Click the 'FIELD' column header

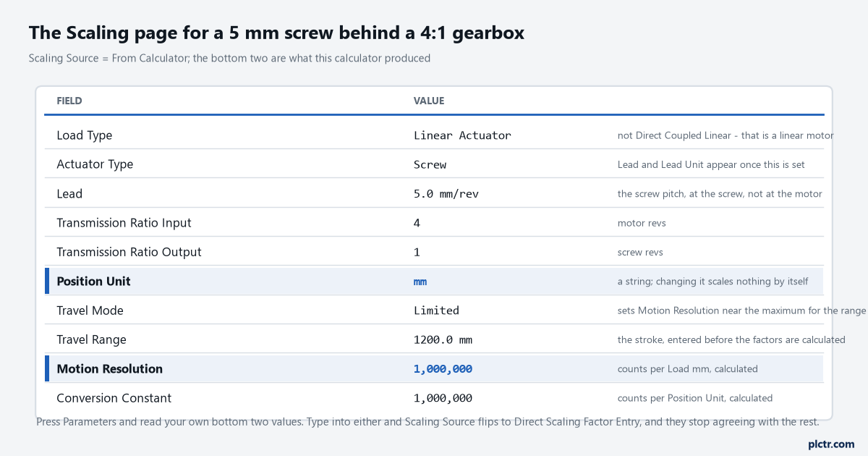(x=69, y=101)
